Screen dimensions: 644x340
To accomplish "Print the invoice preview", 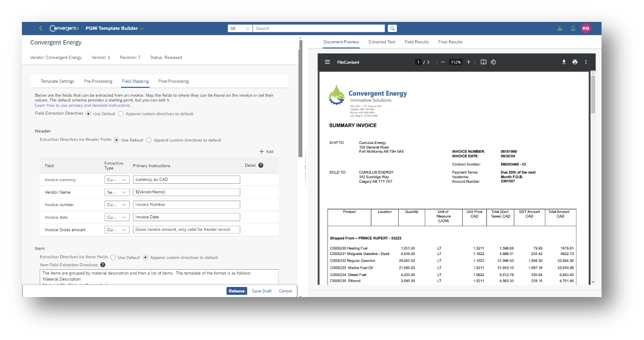I will [x=575, y=62].
